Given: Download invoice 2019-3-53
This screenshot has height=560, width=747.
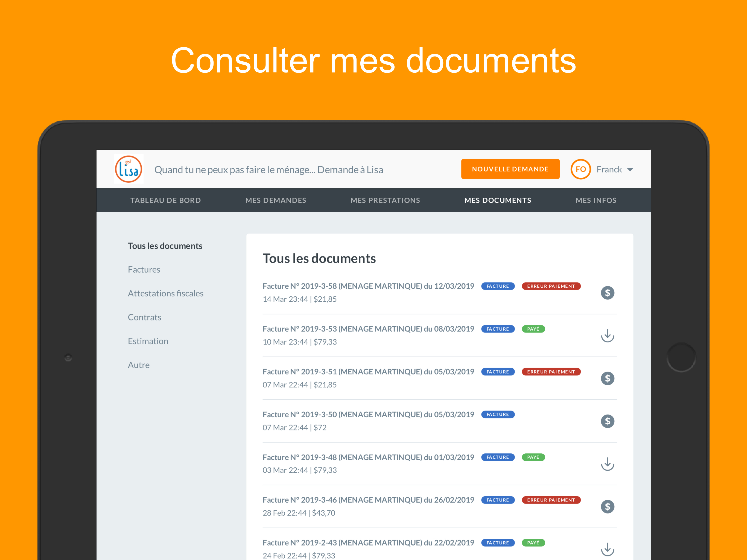Looking at the screenshot, I should pos(607,336).
